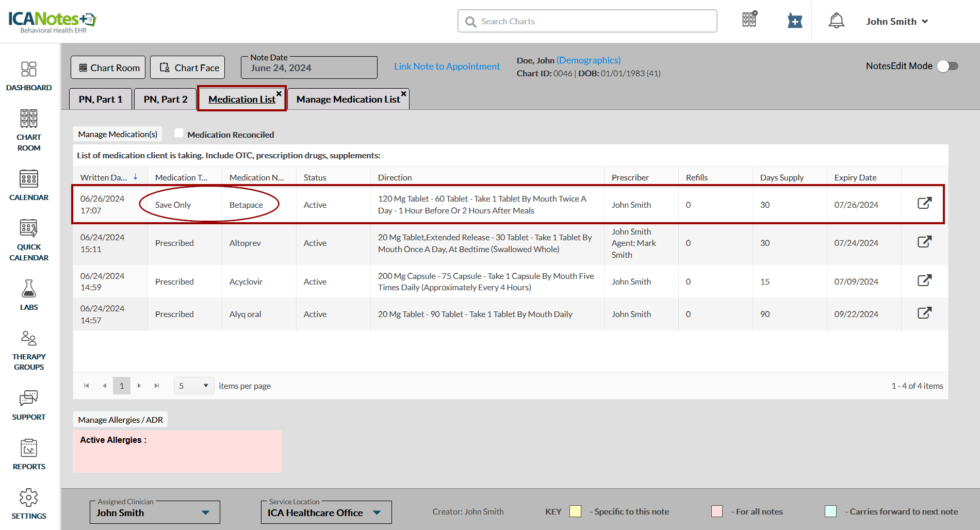
Task: Open external link icon for Acyclovir row
Action: (924, 280)
